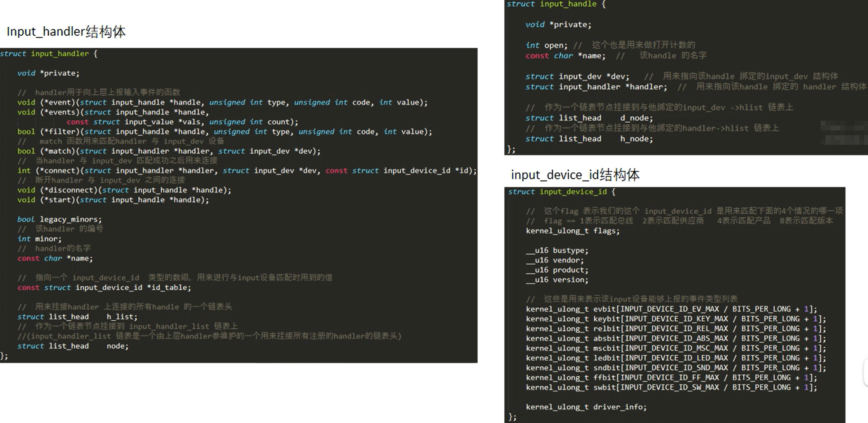Click the 'struct input_dev *dev;' line
Screen dimensions: 868x423
[x=577, y=77]
